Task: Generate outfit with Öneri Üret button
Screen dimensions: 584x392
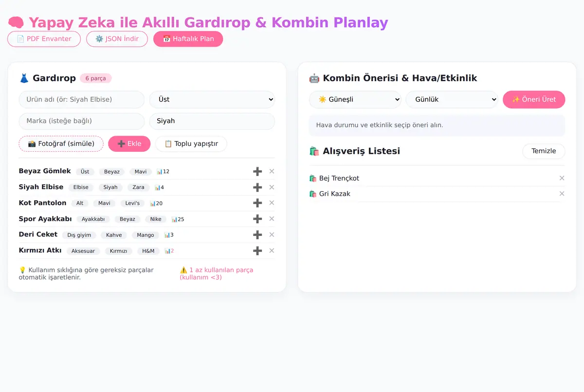Action: (534, 99)
